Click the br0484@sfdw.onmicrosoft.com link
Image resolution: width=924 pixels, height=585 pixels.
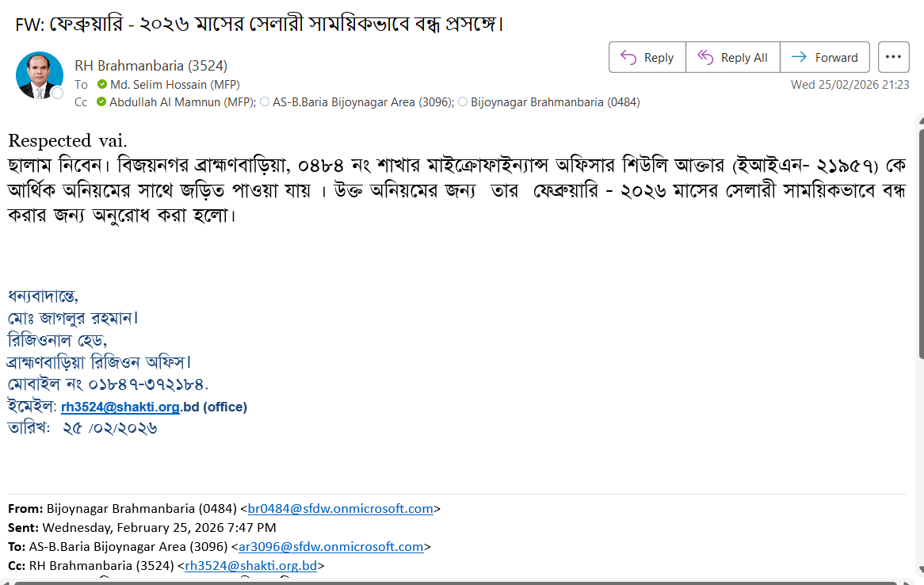(341, 509)
